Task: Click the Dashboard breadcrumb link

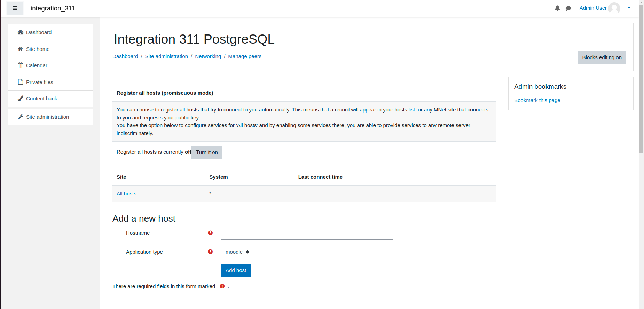Action: [125, 56]
